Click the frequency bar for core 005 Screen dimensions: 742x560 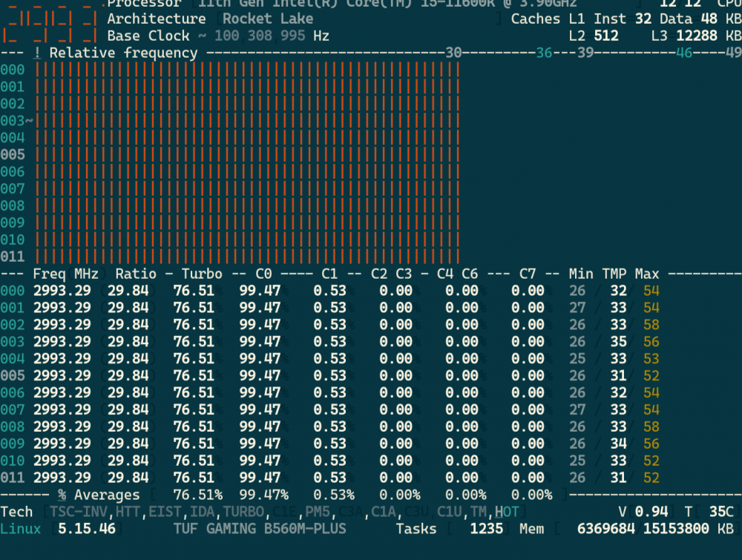247,155
